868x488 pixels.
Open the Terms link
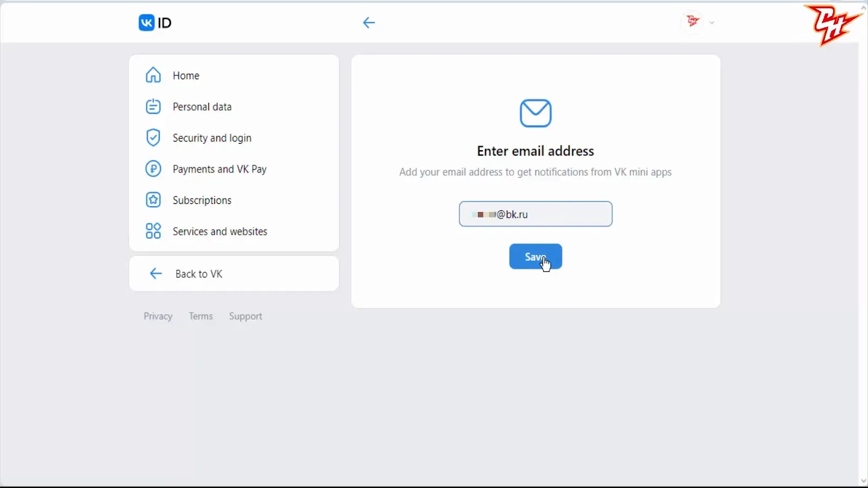pos(201,316)
